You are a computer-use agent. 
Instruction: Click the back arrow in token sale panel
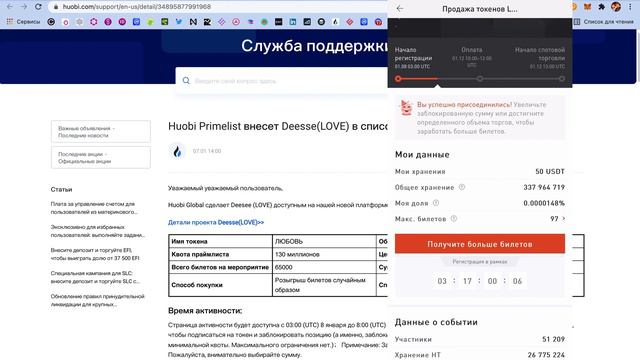[400, 9]
